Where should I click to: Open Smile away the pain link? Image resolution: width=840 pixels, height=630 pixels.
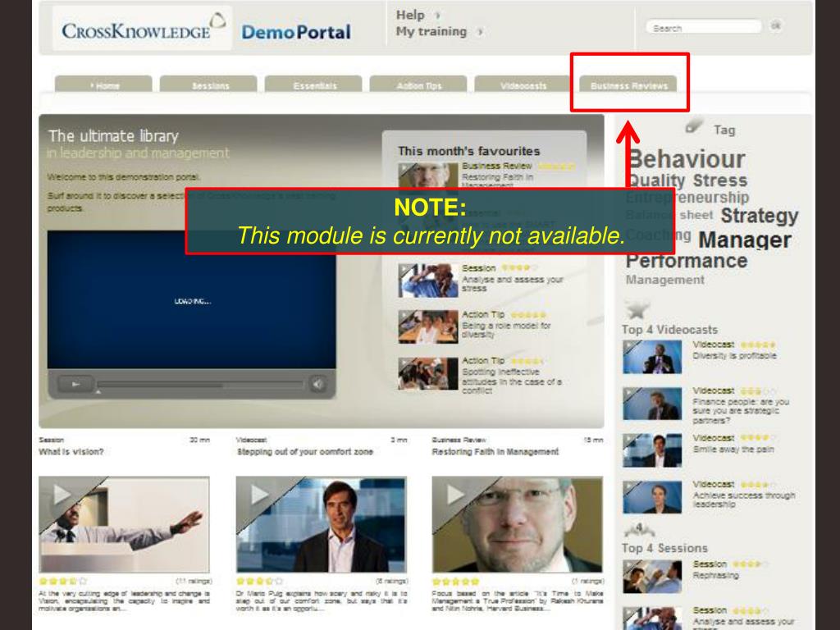click(733, 449)
